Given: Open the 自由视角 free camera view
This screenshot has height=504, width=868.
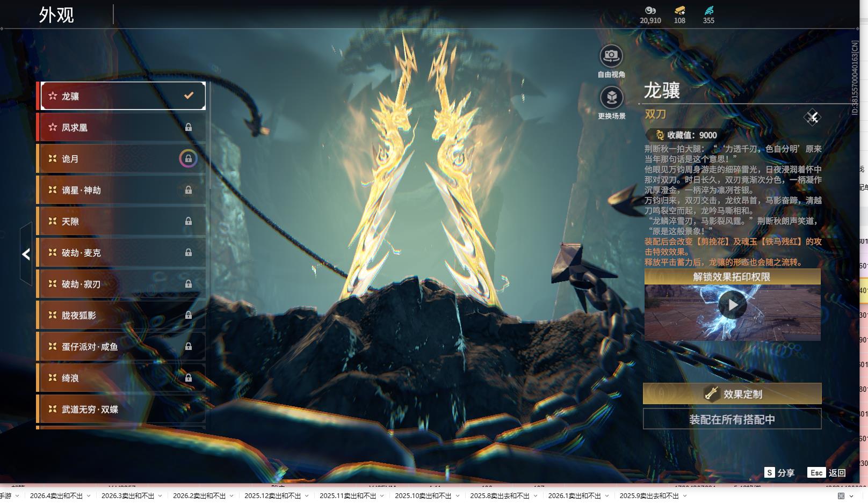Looking at the screenshot, I should tap(611, 56).
